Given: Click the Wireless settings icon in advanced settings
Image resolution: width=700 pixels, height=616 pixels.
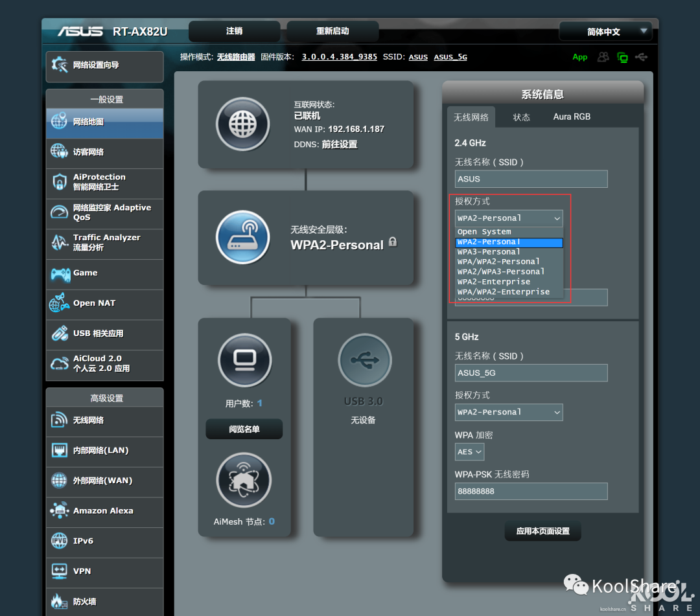Looking at the screenshot, I should [x=60, y=420].
